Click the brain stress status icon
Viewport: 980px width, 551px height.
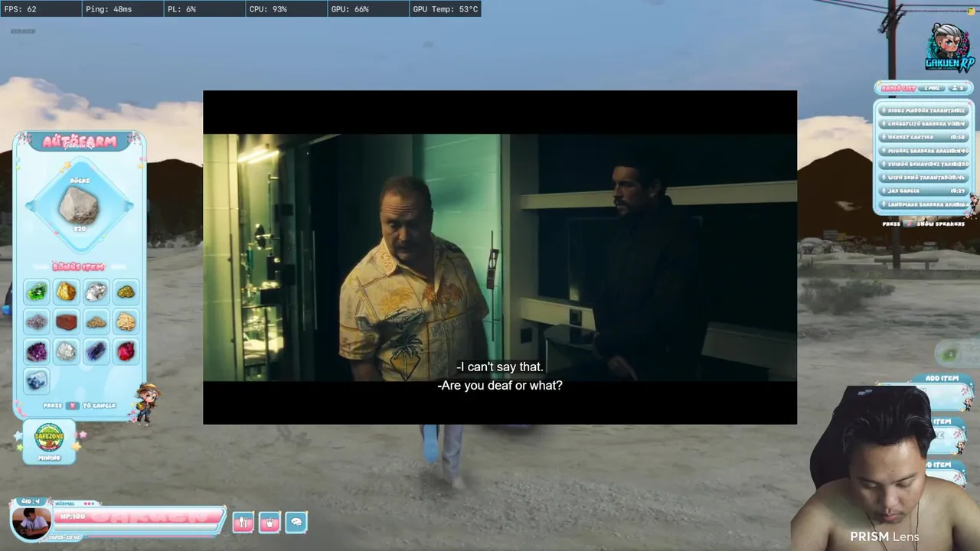(x=296, y=522)
